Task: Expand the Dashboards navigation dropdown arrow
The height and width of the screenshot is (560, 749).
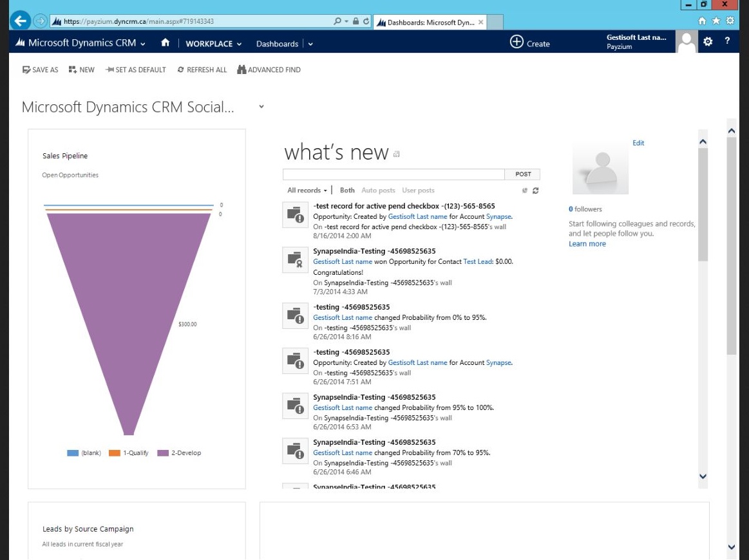Action: tap(310, 44)
